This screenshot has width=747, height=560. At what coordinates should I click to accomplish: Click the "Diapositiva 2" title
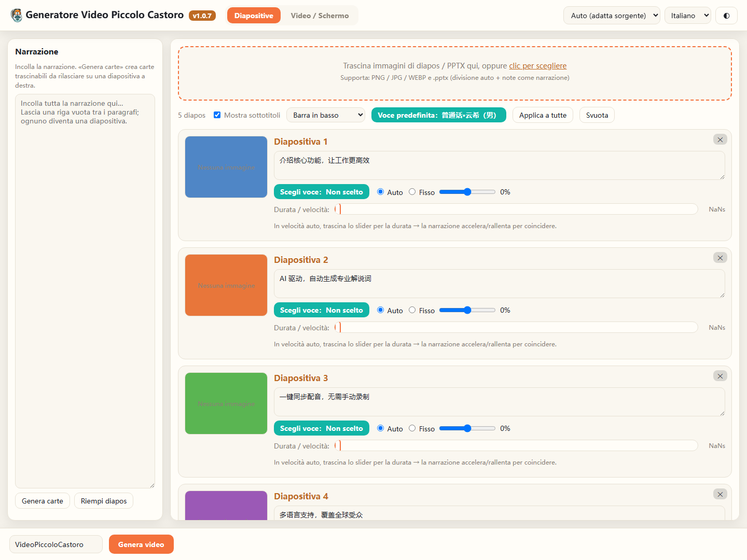pos(301,260)
